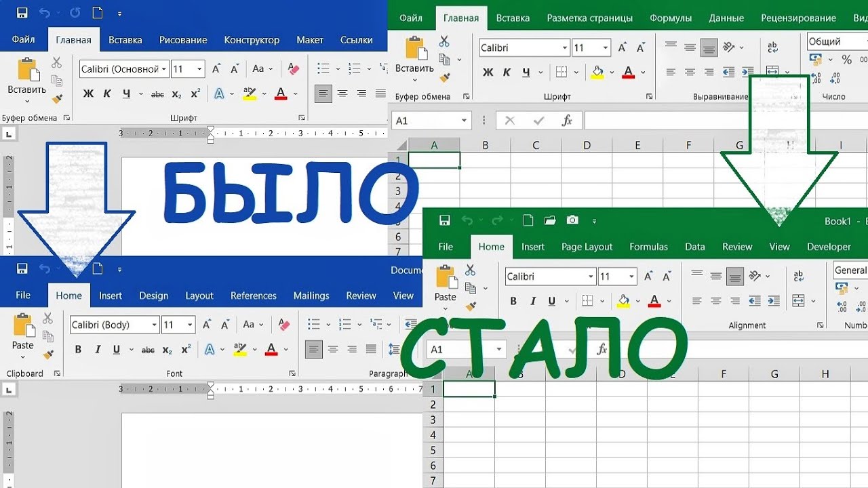This screenshot has width=868, height=488.
Task: Open Формулы tab in Russian Excel
Action: click(671, 18)
